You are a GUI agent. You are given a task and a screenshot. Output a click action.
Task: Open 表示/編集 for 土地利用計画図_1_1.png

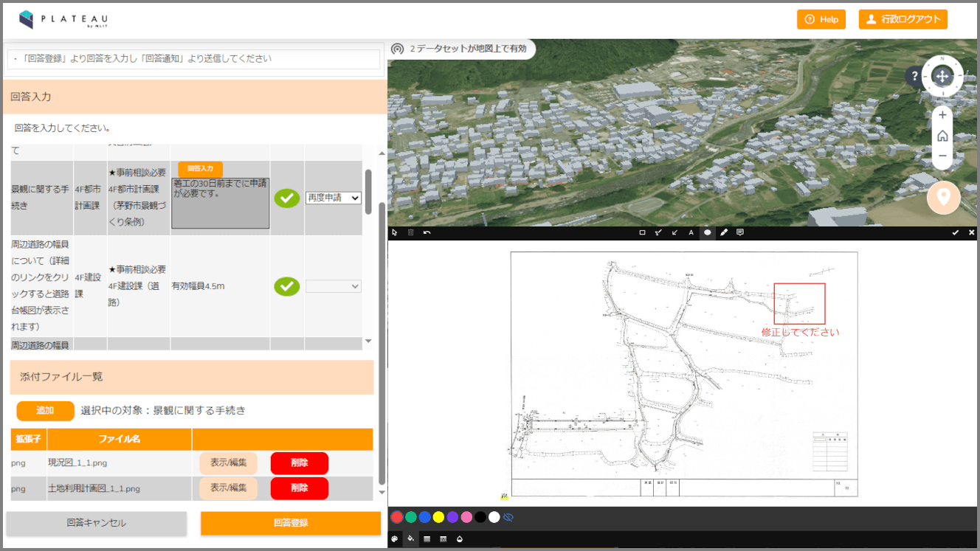[228, 488]
